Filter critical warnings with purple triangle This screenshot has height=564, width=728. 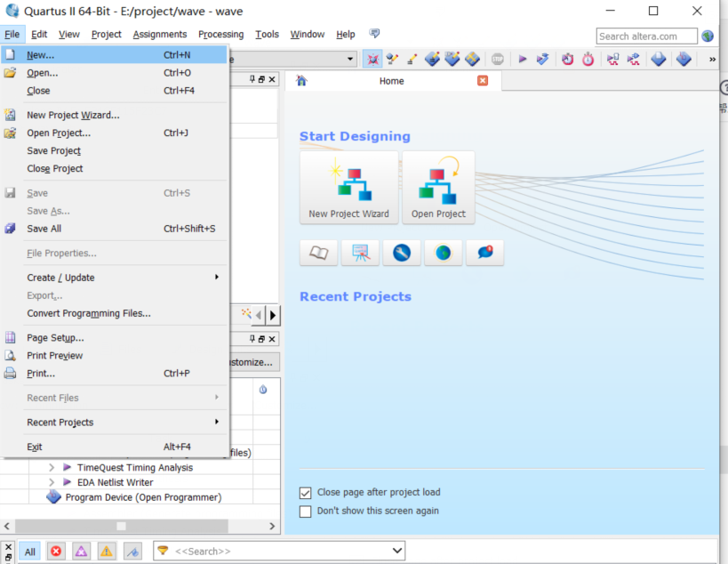click(81, 551)
